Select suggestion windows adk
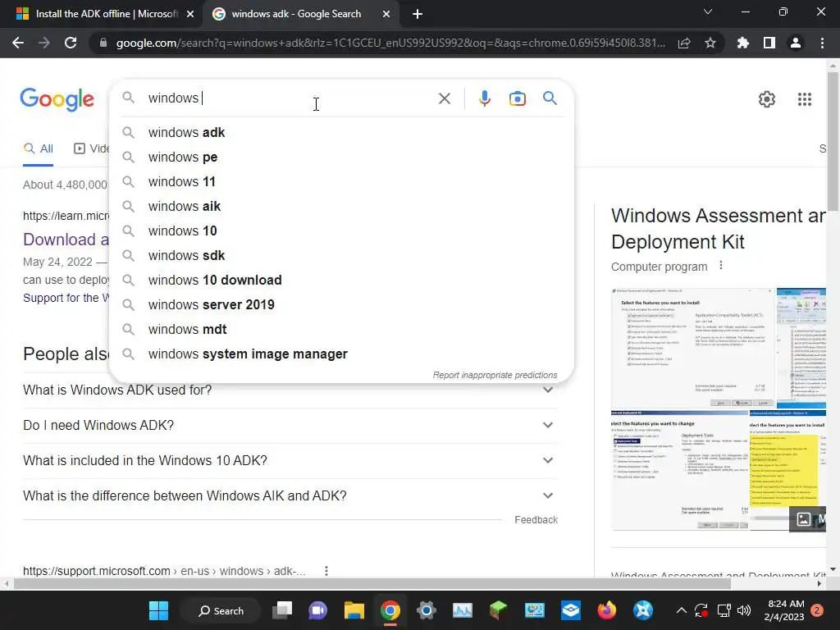Viewport: 840px width, 630px height. click(341, 132)
